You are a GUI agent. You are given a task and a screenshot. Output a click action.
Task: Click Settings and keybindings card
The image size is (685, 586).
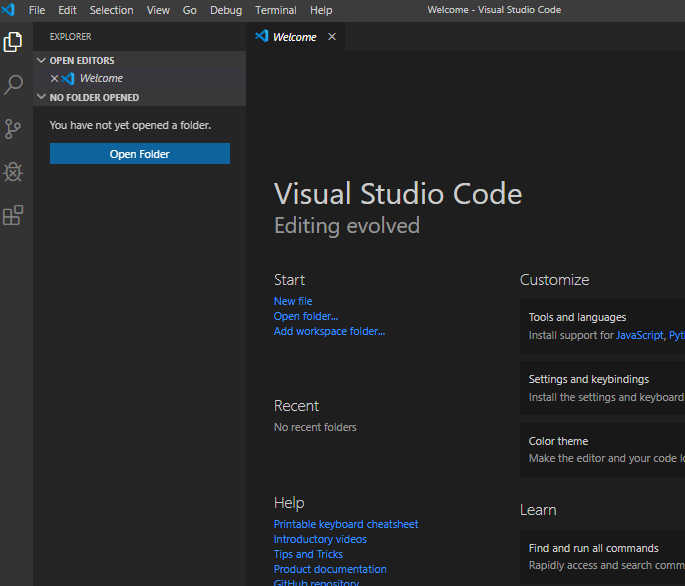pos(602,388)
